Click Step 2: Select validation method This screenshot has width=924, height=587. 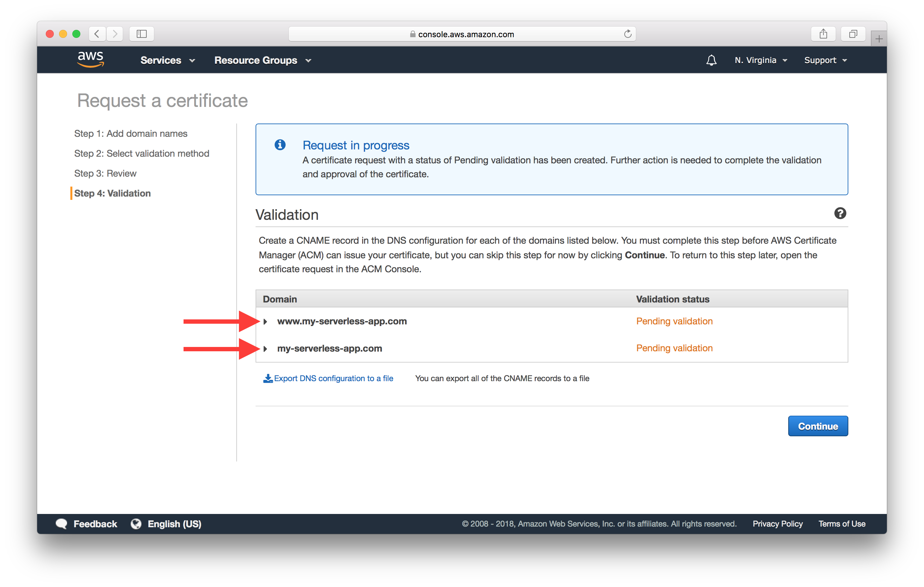143,153
